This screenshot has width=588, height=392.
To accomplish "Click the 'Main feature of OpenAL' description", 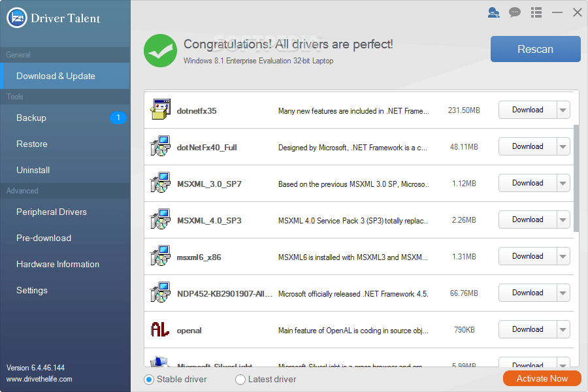I will coord(353,331).
